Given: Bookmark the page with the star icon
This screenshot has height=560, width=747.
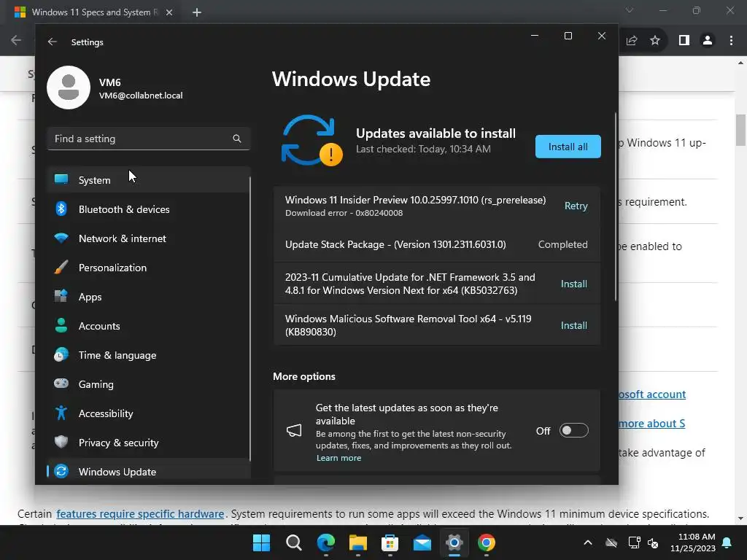Looking at the screenshot, I should [655, 41].
